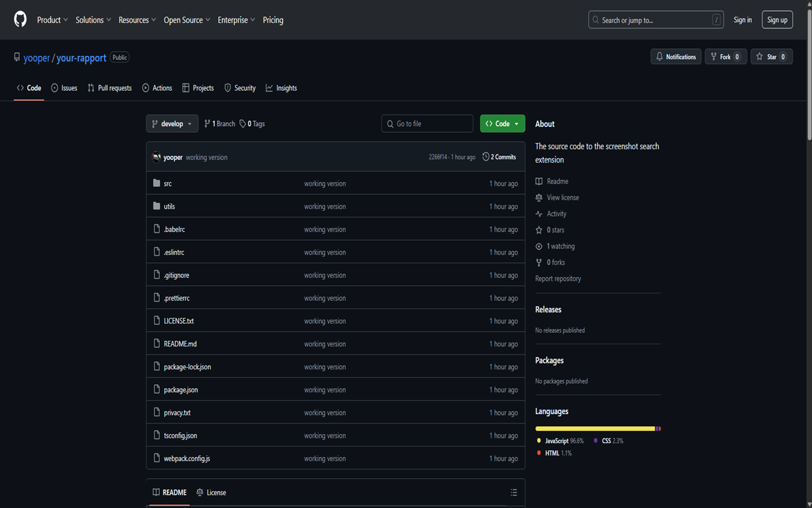
Task: Click the pulse icon beside Activity
Action: point(539,214)
